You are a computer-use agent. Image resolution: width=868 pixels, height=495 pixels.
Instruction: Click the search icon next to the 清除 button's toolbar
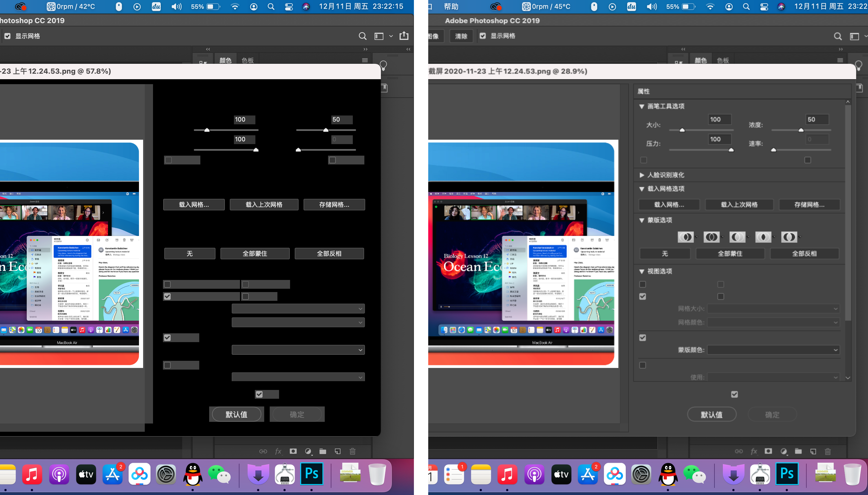pyautogui.click(x=838, y=36)
